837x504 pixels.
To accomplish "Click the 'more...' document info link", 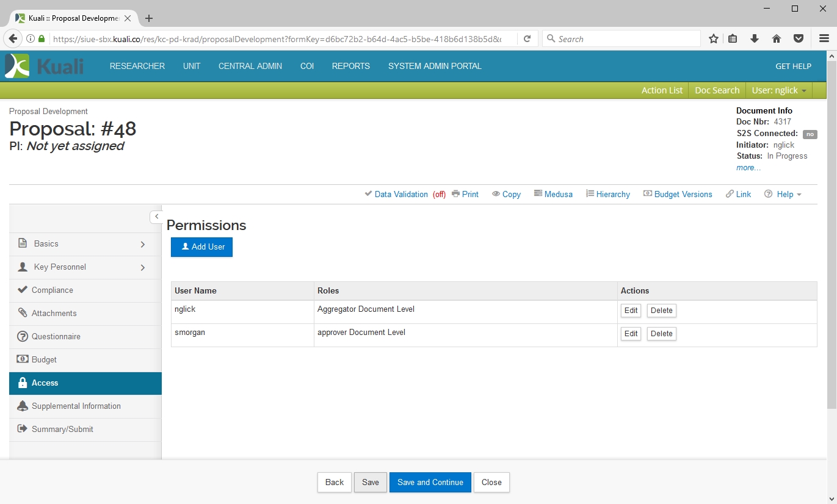I will (x=748, y=167).
